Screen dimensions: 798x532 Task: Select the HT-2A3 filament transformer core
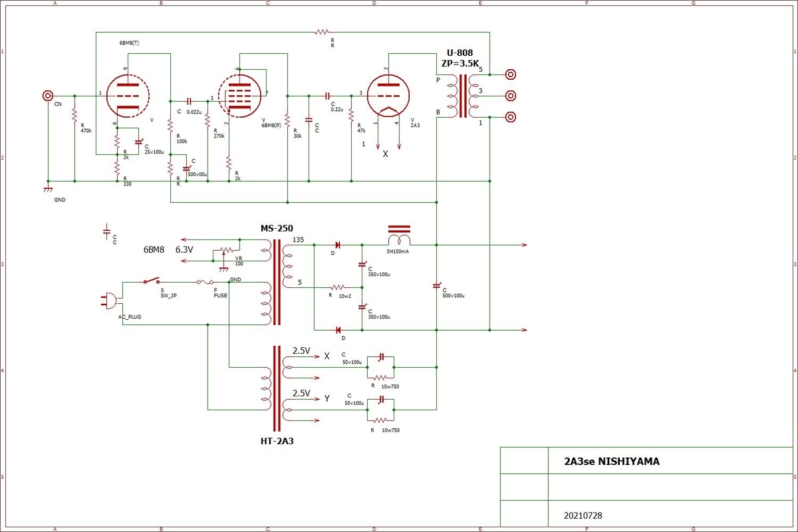[x=277, y=388]
